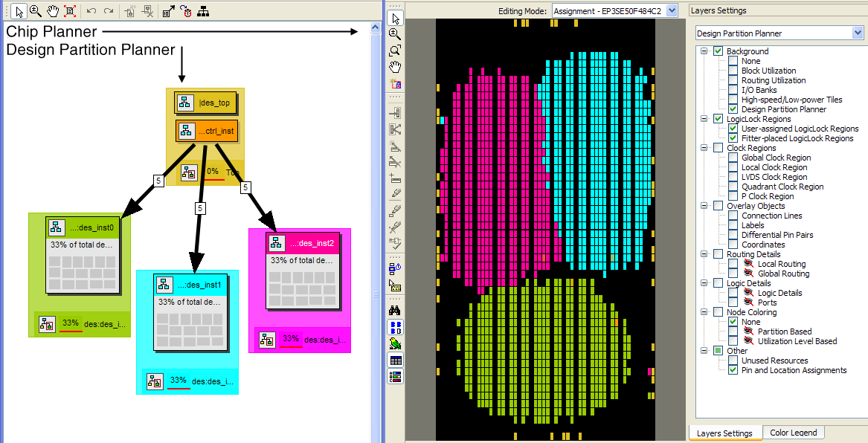
Task: Click the create partition icon
Action: point(130,10)
